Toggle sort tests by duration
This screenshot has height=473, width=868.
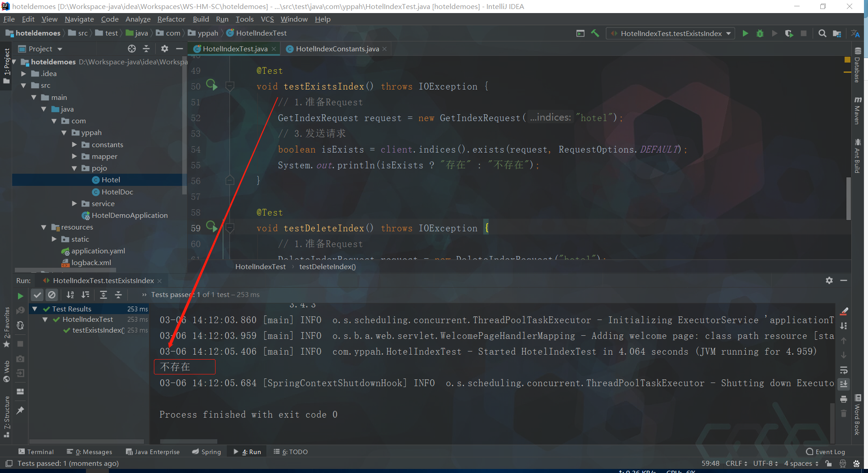(x=85, y=295)
